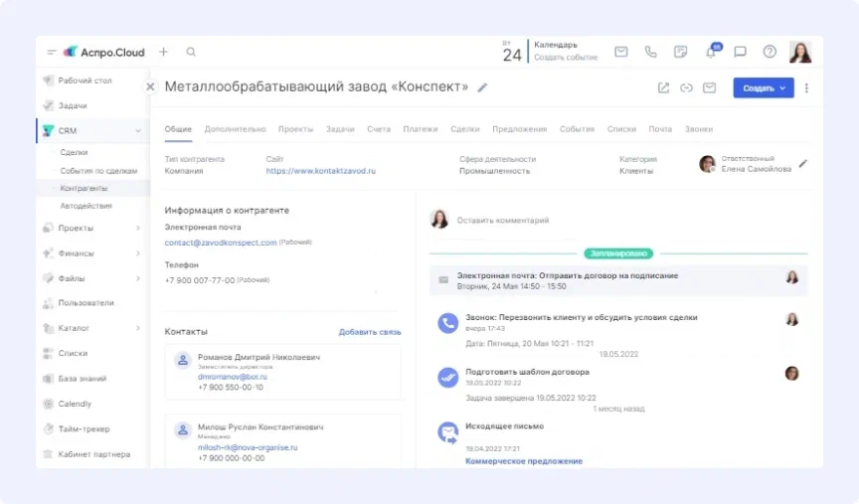Open the help question mark icon
The image size is (859, 504).
click(770, 52)
